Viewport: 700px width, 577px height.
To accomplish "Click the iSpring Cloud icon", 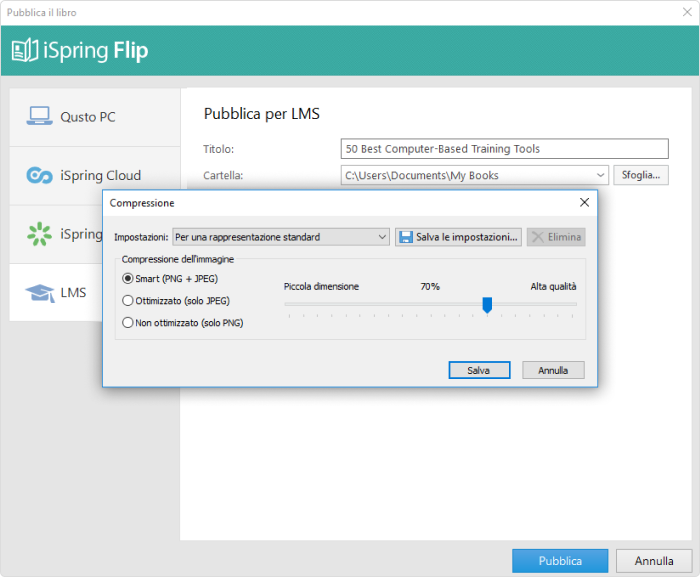I will coord(39,175).
